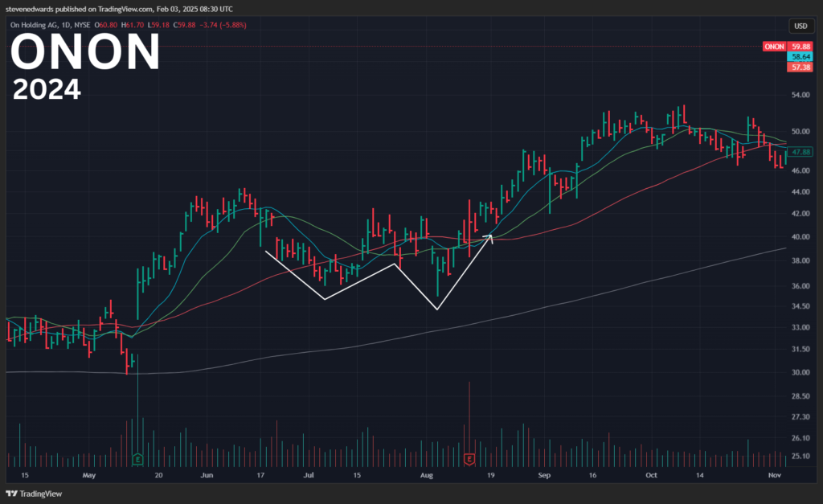823x504 pixels.
Task: Click the 59.88 last price label
Action: coord(801,47)
